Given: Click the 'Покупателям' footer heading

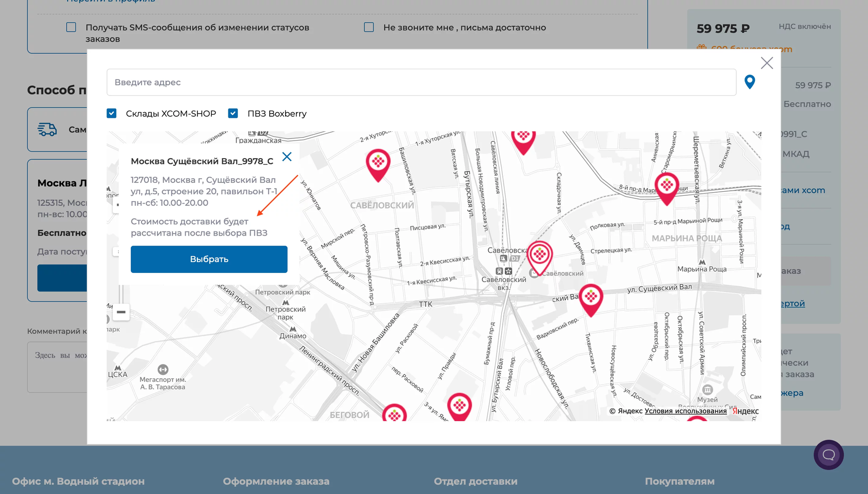Looking at the screenshot, I should pyautogui.click(x=679, y=481).
